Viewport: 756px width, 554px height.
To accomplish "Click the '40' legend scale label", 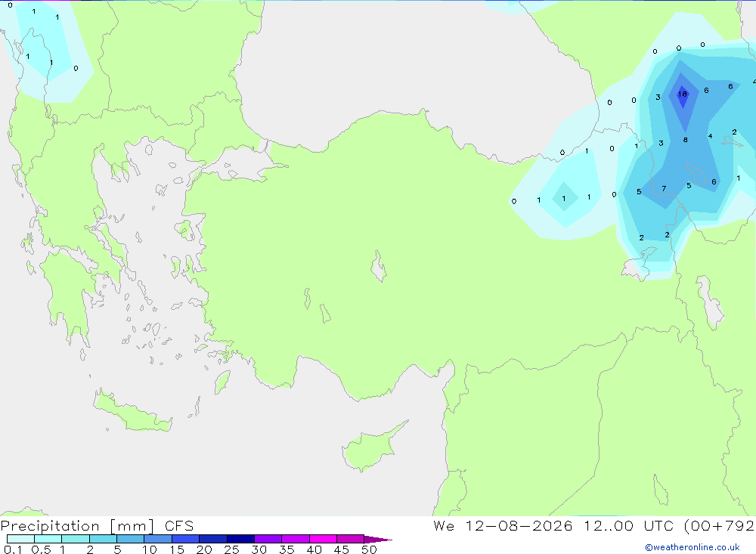I will 314,549.
